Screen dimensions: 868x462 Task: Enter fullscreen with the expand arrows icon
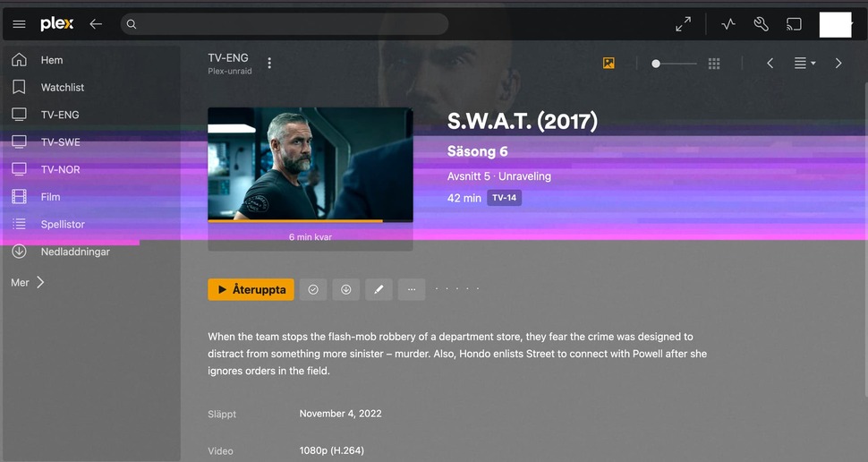pyautogui.click(x=683, y=24)
